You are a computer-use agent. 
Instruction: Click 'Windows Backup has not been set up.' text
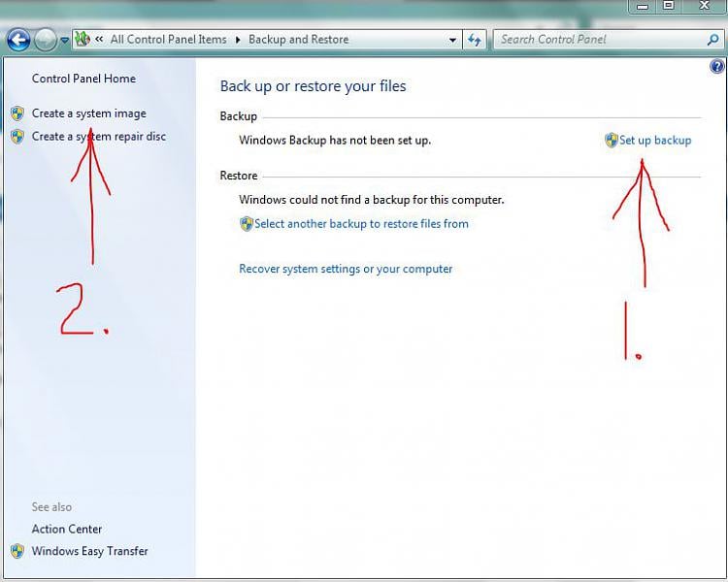(x=335, y=140)
